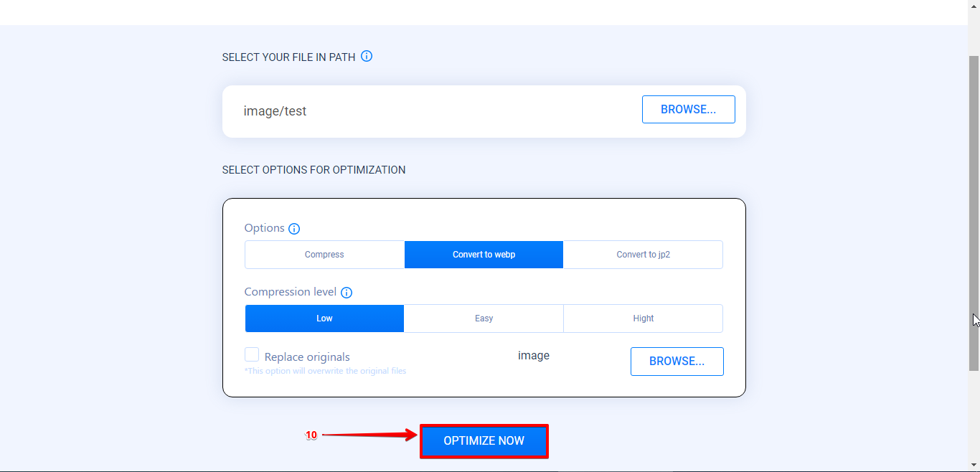Switch to the Convert to jp2 option

tap(643, 255)
